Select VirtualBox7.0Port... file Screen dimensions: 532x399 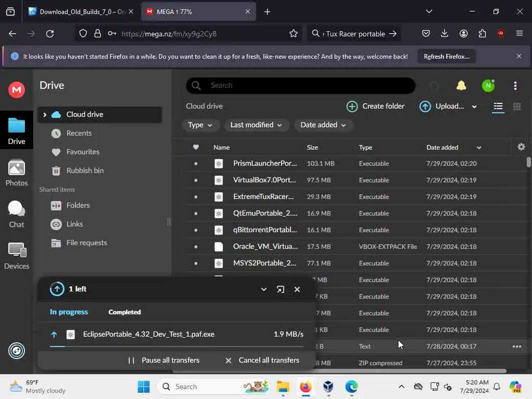tap(350, 180)
